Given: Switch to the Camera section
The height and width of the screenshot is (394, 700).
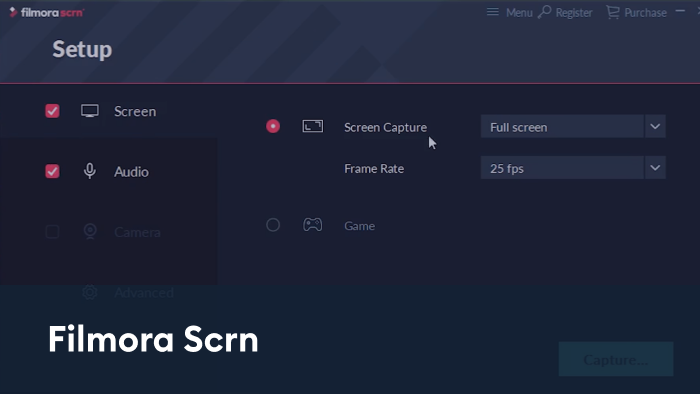Looking at the screenshot, I should point(137,232).
